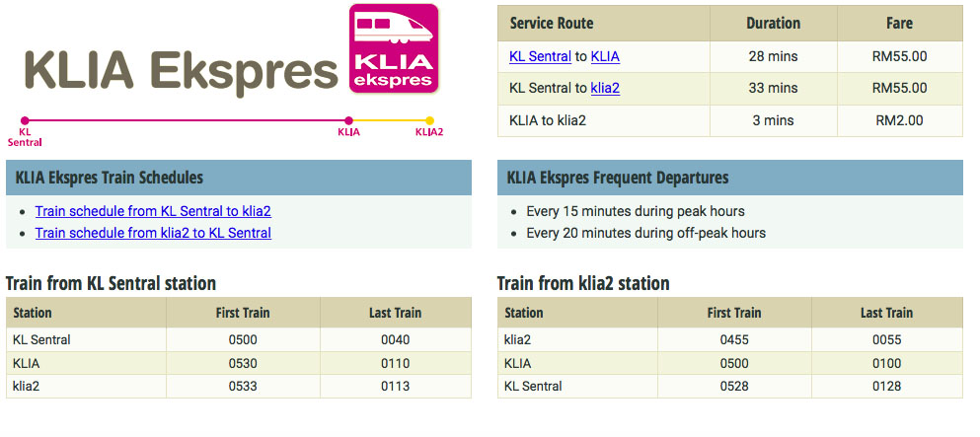Click the KLIA Ekspres Train Schedules header
Image resolution: width=980 pixels, height=437 pixels.
point(239,178)
